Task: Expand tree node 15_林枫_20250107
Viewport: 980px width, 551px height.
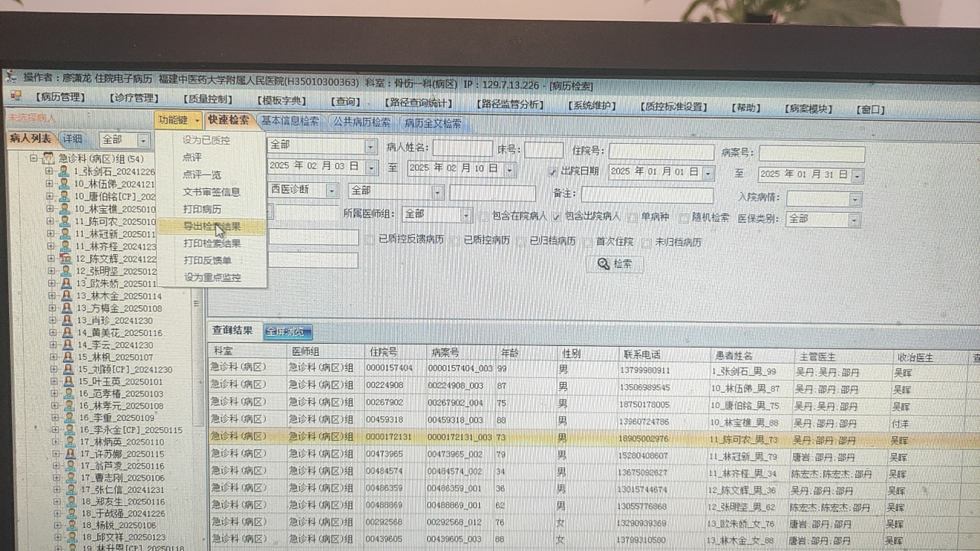Action: 54,357
